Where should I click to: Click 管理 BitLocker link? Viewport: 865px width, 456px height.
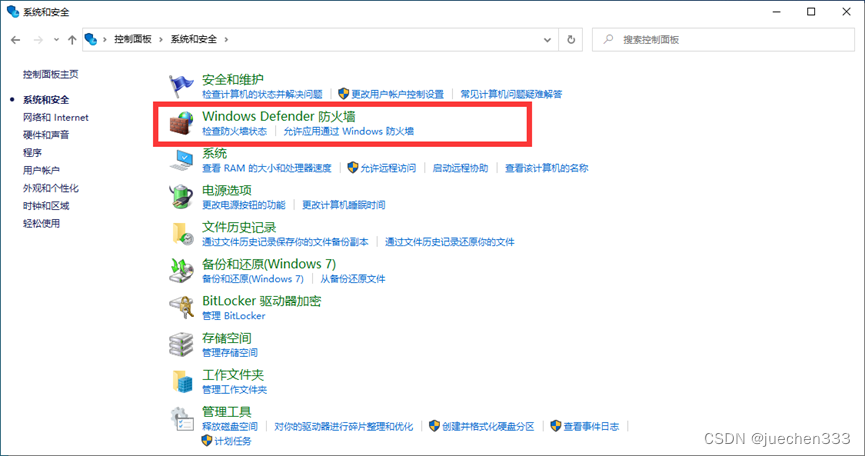234,316
